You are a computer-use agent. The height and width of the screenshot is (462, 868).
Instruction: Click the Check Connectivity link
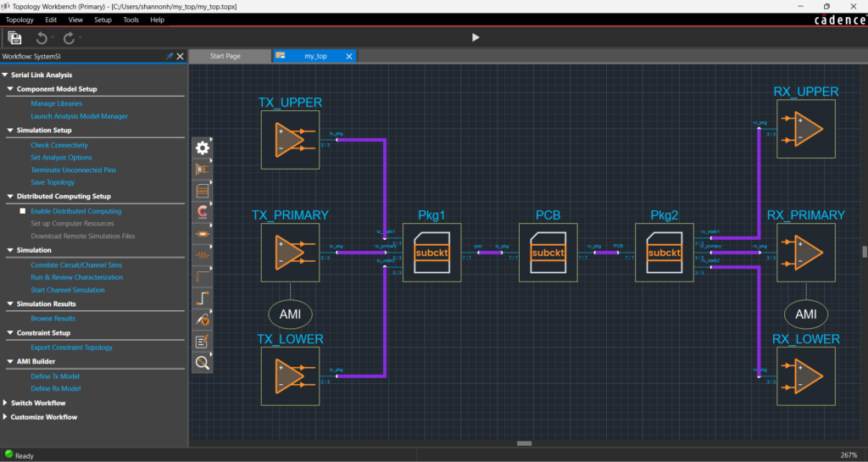[x=59, y=145]
